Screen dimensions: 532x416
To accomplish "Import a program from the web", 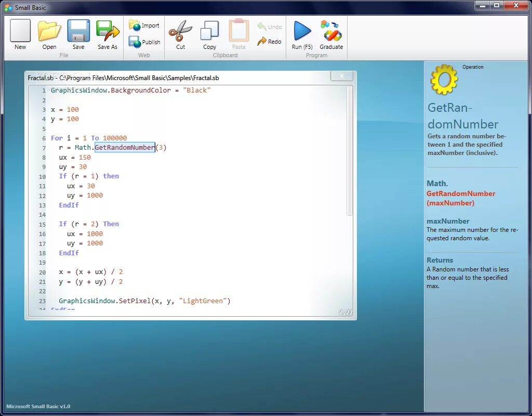I will pyautogui.click(x=144, y=25).
